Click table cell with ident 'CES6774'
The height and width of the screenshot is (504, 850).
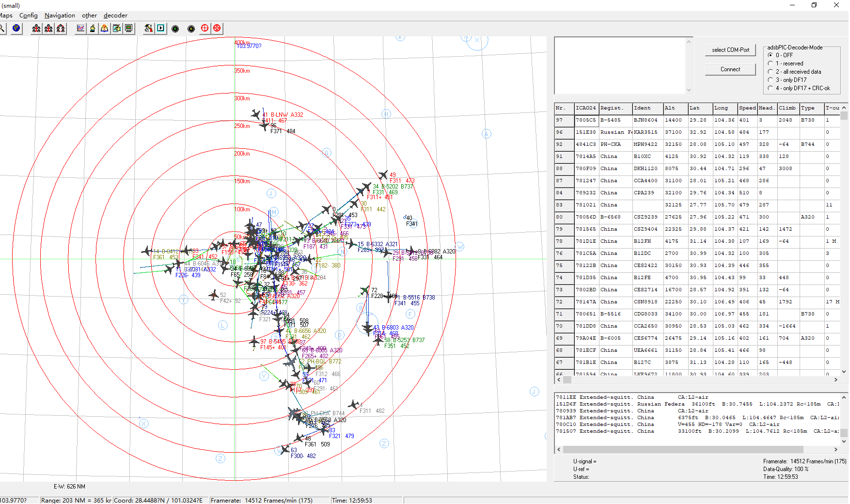tap(648, 338)
